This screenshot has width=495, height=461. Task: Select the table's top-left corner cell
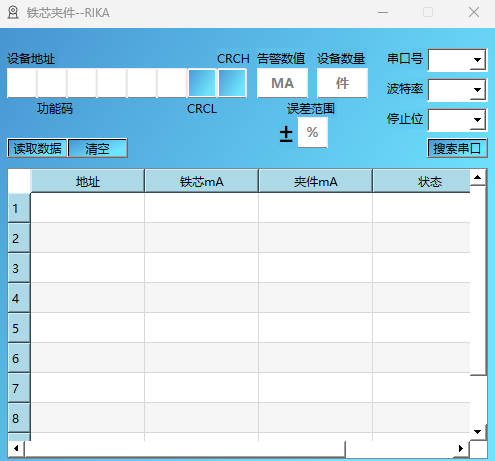point(19,181)
